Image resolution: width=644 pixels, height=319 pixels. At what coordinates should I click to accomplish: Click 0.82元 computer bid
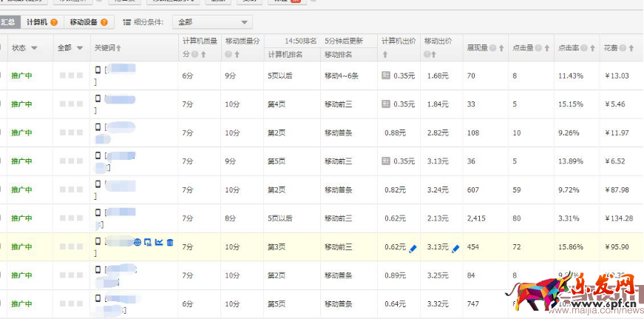[x=395, y=190]
